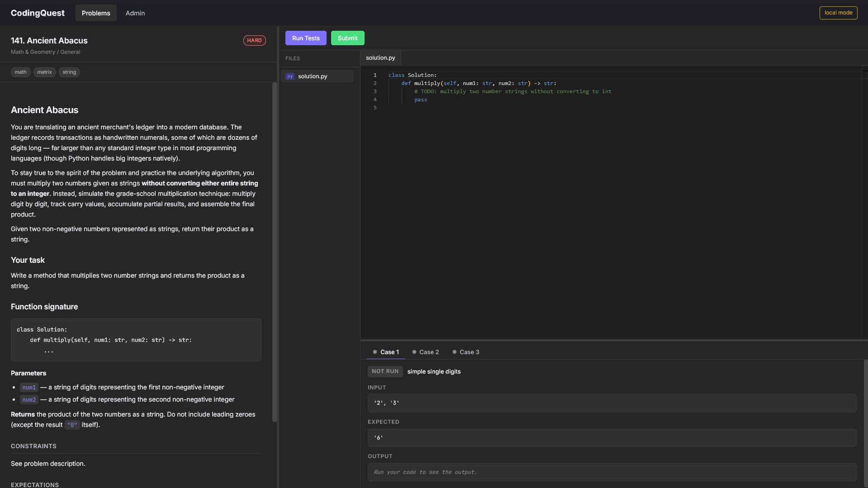Click the 'Function signature' heading
The width and height of the screenshot is (868, 488).
(44, 307)
